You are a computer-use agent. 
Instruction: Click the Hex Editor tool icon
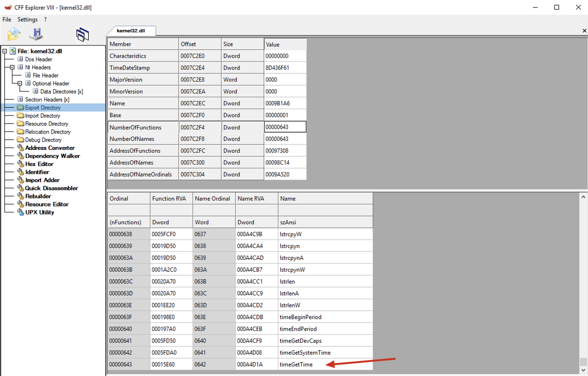[x=21, y=164]
